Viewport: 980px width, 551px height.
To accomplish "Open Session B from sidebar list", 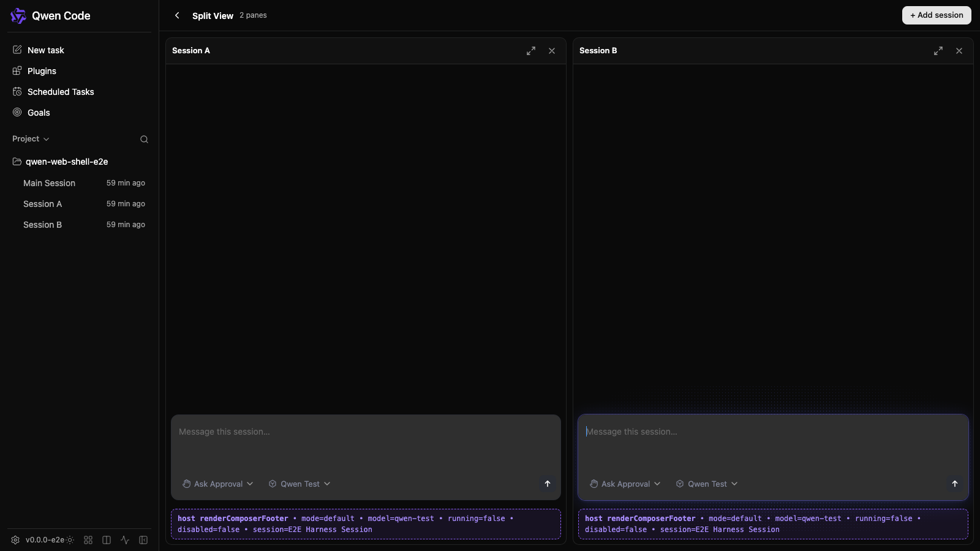I will click(79, 225).
